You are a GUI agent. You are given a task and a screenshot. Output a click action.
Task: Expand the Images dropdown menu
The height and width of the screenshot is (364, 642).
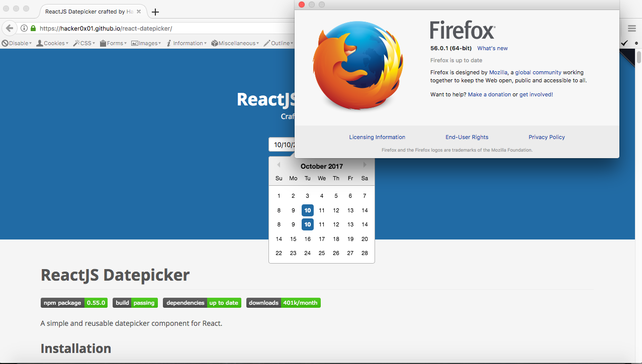[146, 43]
